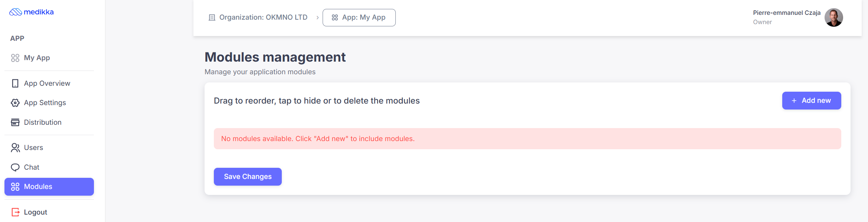
Task: Click the organization building icon in breadcrumb
Action: [212, 17]
